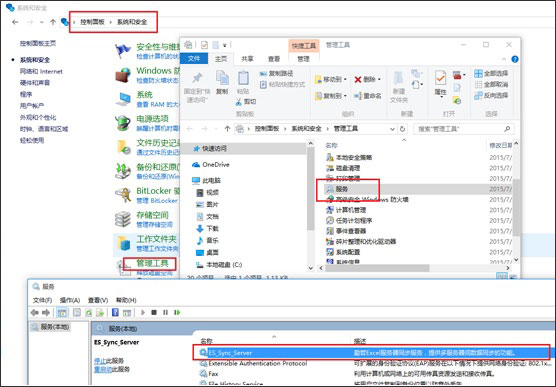Click the Start Service play icon

pyautogui.click(x=143, y=313)
